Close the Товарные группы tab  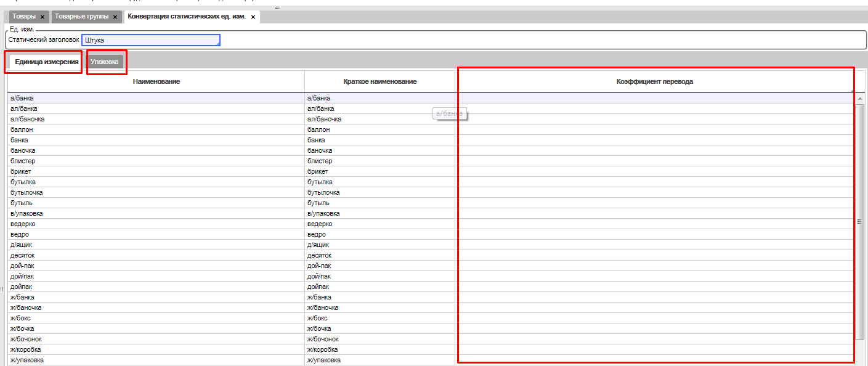115,17
